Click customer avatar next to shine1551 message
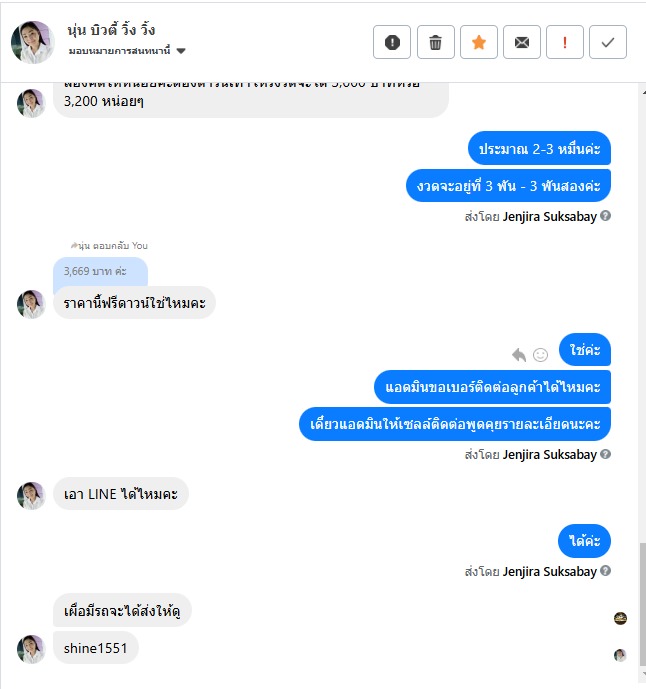Image resolution: width=646 pixels, height=689 pixels. 31,649
